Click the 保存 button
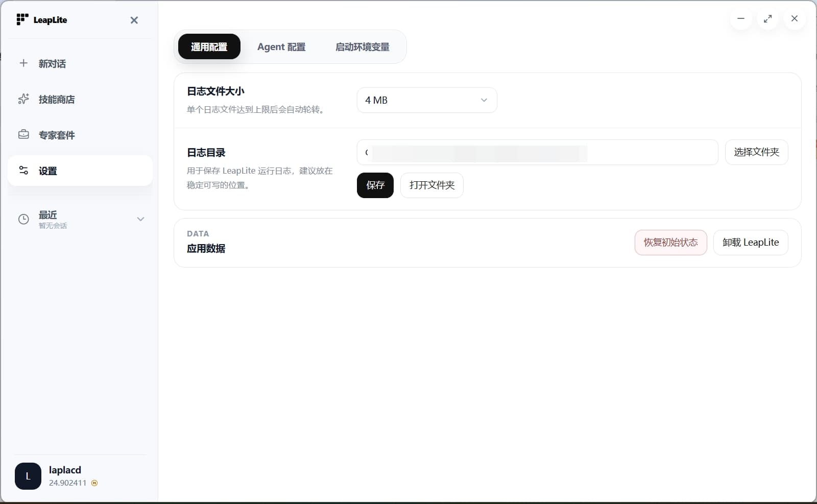817x504 pixels. (x=375, y=185)
